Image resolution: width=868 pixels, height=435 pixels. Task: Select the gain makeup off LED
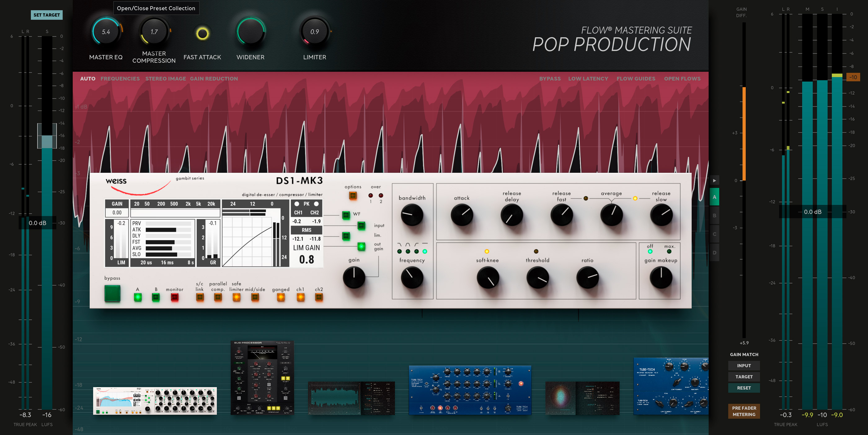[650, 252]
